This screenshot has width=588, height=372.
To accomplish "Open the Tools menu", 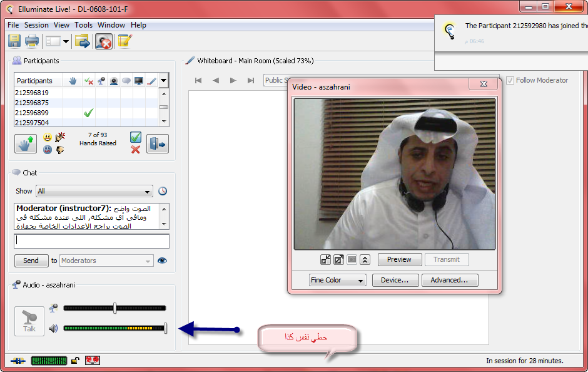I will pyautogui.click(x=83, y=25).
